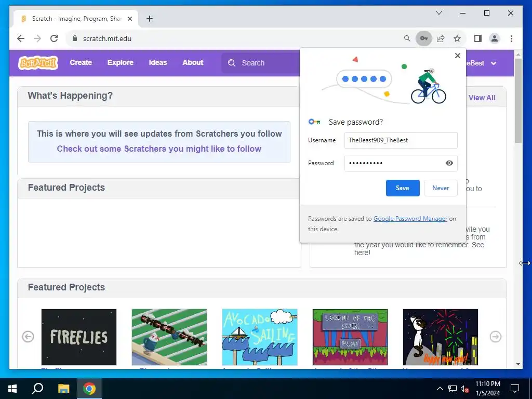Show hidden system tray icons

tap(440, 389)
